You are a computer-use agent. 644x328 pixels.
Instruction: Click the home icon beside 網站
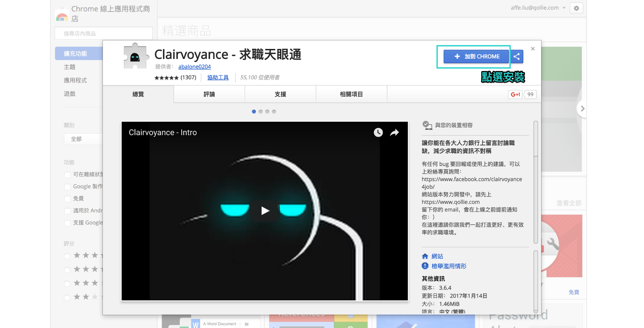425,256
